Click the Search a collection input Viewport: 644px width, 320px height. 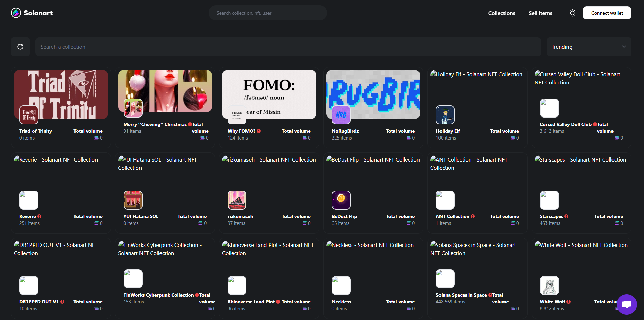point(288,47)
